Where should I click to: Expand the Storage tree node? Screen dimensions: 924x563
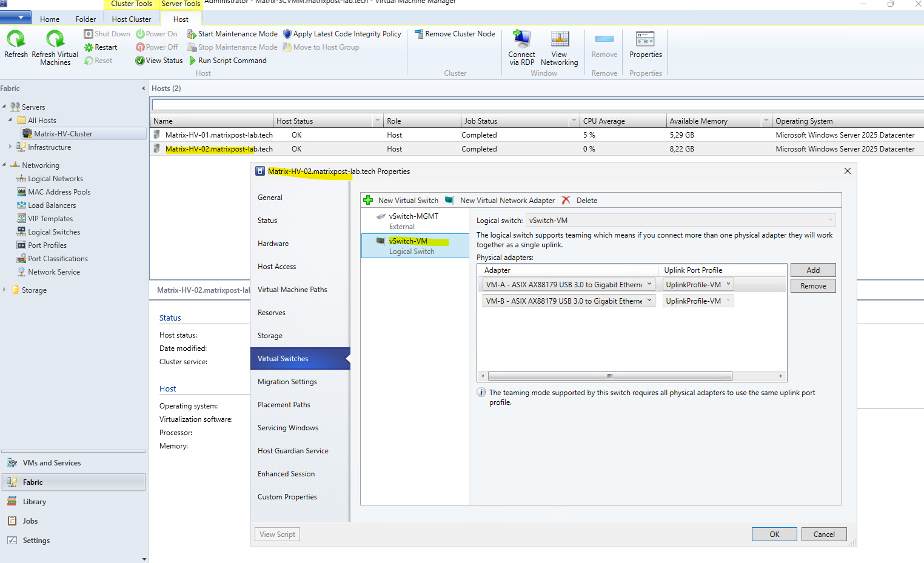click(x=4, y=290)
